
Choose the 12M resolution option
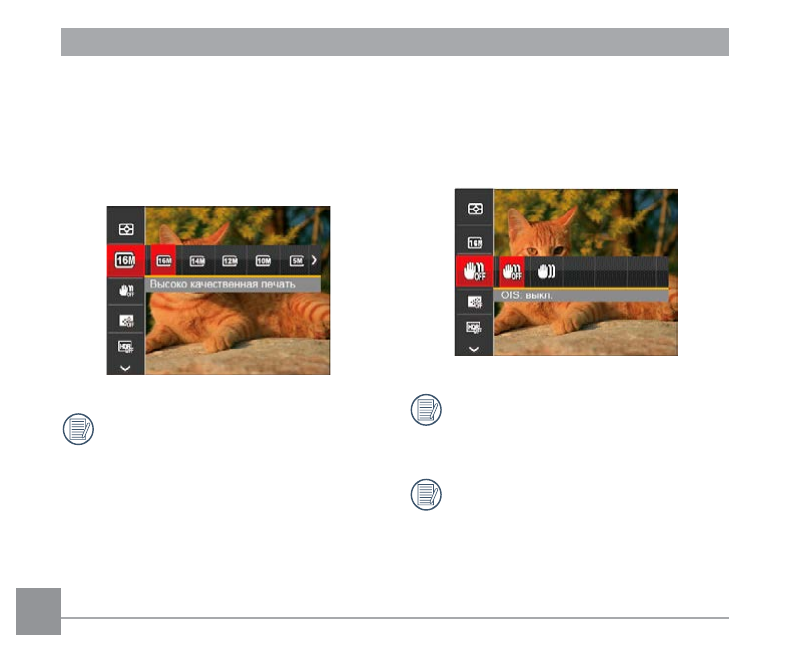click(x=230, y=261)
